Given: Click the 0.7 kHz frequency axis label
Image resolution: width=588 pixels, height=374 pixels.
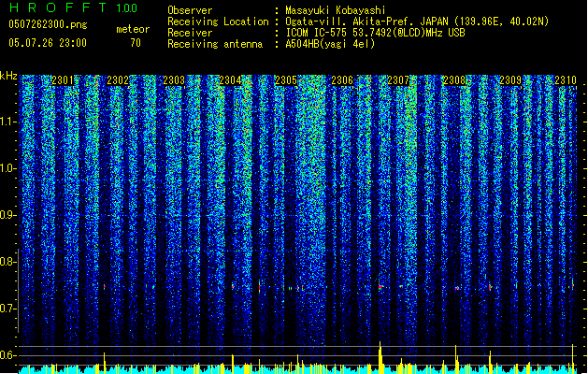Looking at the screenshot, I should coord(7,309).
